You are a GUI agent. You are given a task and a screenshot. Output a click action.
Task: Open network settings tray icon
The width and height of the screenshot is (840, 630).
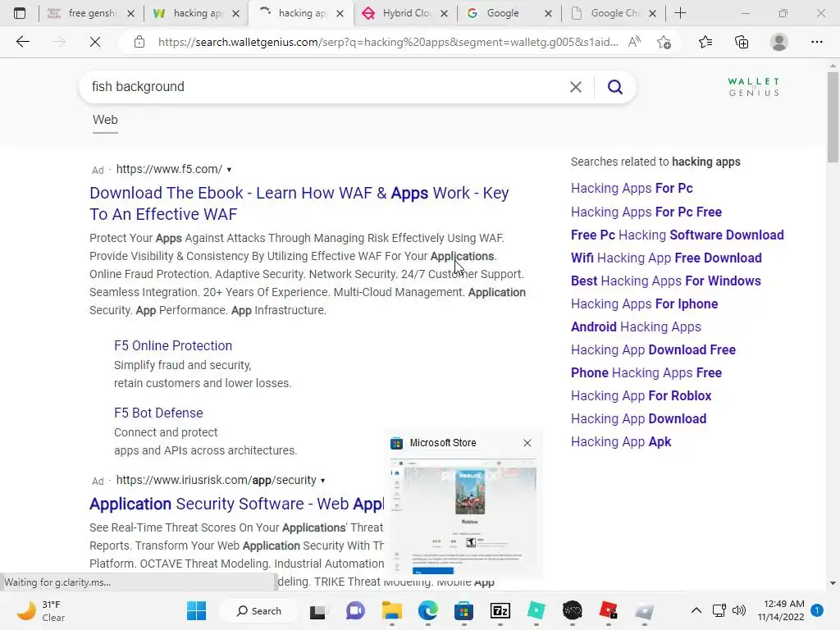tap(719, 610)
